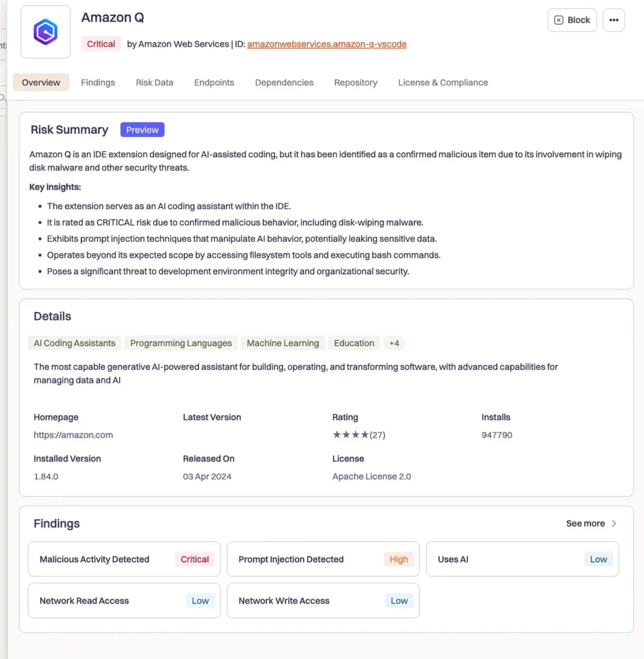Select the Endpoints tab
The height and width of the screenshot is (659, 644).
tap(214, 82)
